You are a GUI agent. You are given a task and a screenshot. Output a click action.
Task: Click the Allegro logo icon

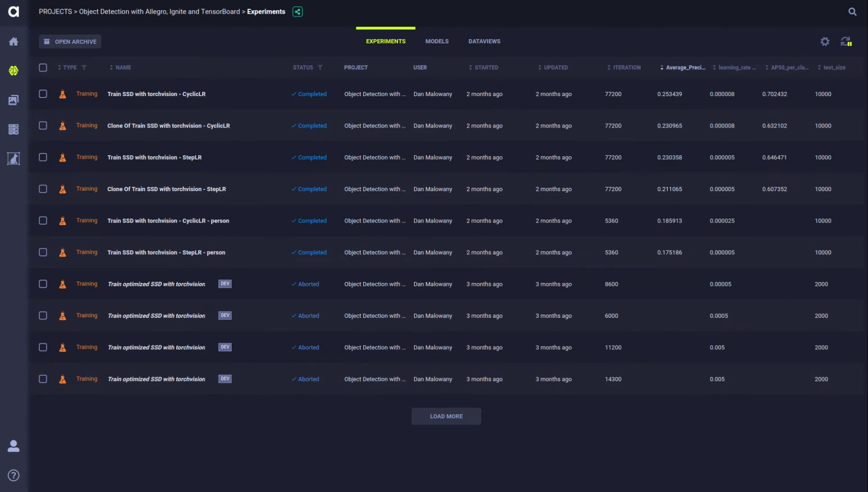(14, 12)
